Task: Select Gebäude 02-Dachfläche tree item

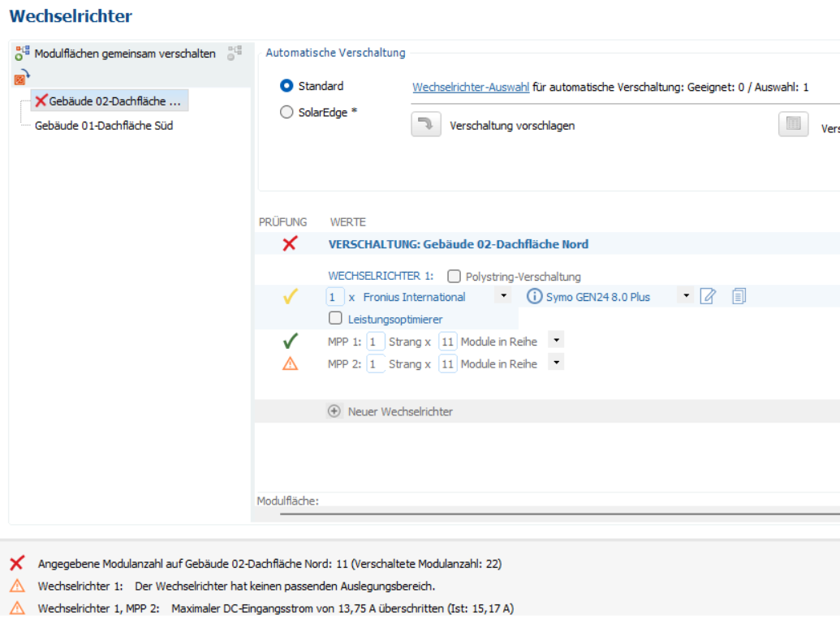Action: [110, 101]
